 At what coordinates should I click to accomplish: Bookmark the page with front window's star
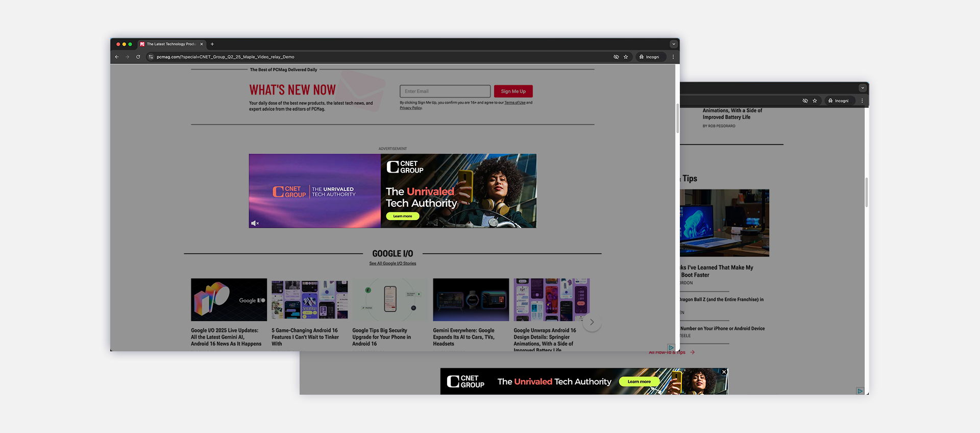pyautogui.click(x=626, y=57)
